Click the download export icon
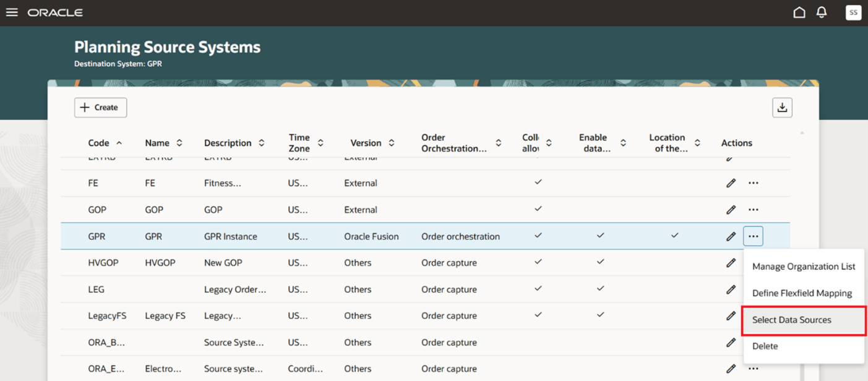Image resolution: width=868 pixels, height=381 pixels. (782, 107)
